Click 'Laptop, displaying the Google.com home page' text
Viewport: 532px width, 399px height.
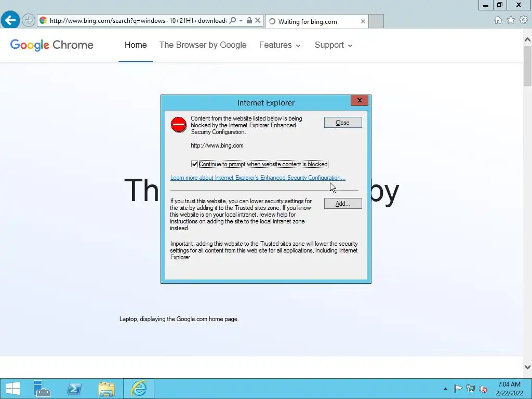(179, 320)
